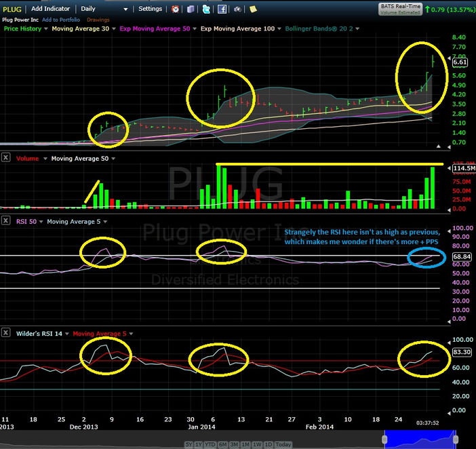Select the 6M time range

coord(222,444)
